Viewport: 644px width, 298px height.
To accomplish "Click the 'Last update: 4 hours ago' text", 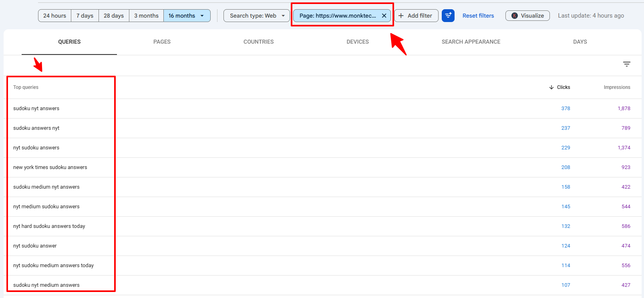I will coord(591,16).
